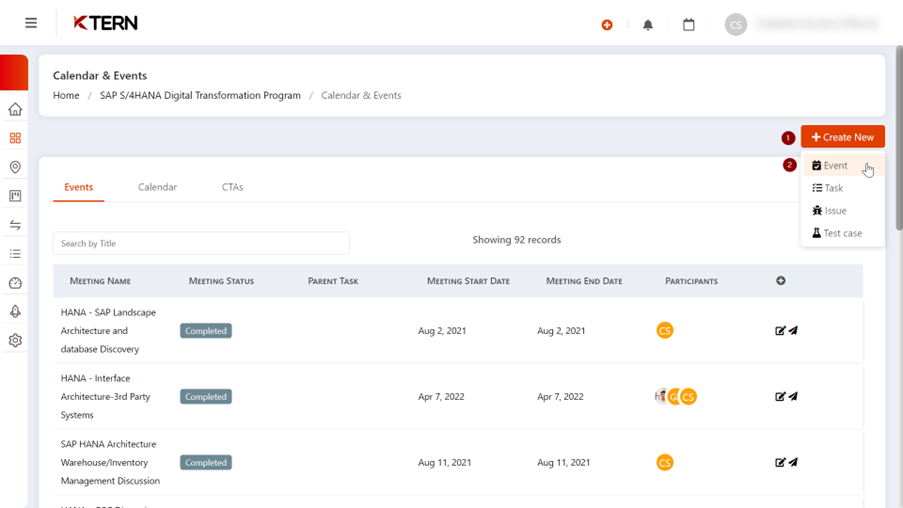
Task: Click the Meeting Status column header
Action: click(x=221, y=281)
